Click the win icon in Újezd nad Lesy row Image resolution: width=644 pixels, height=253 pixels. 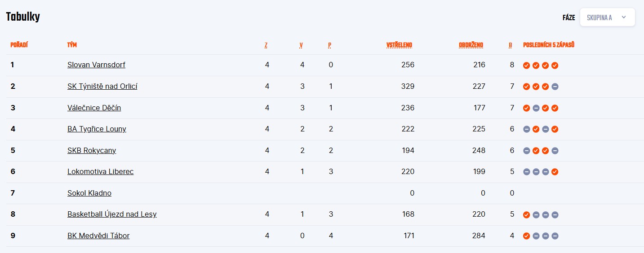[526, 215]
